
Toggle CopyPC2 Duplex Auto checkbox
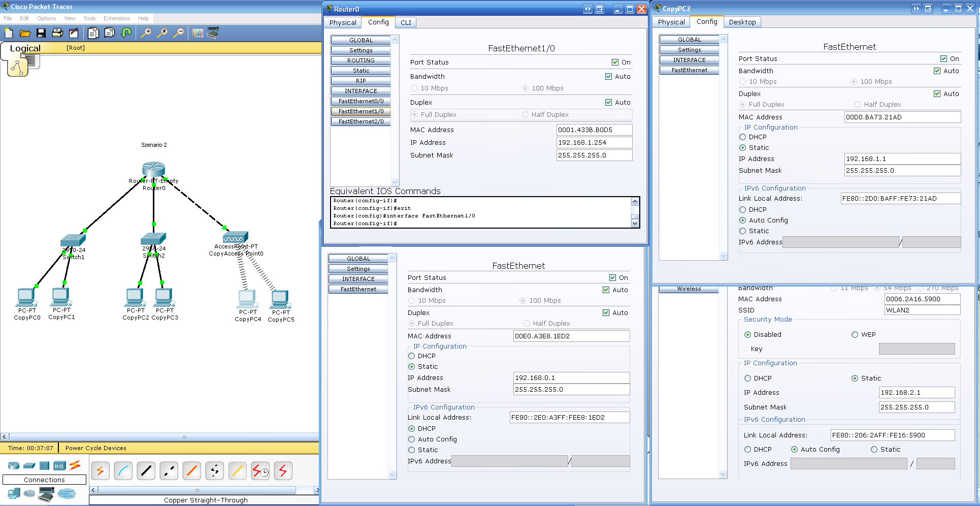(937, 94)
